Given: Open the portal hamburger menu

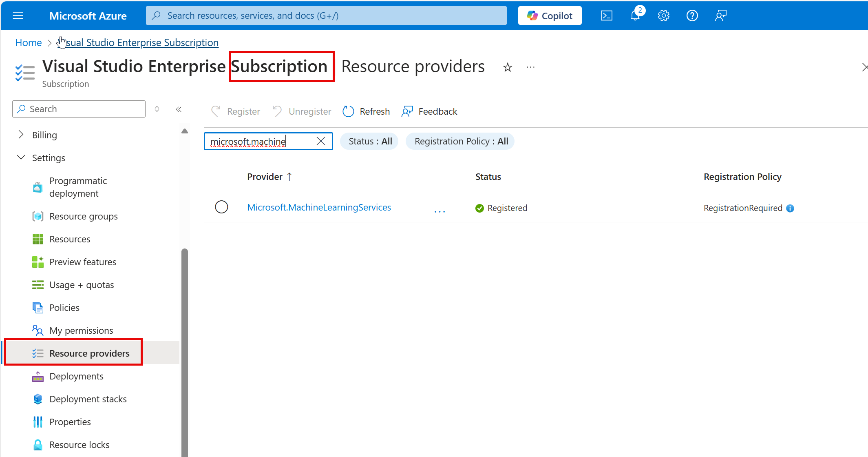Looking at the screenshot, I should pyautogui.click(x=18, y=16).
